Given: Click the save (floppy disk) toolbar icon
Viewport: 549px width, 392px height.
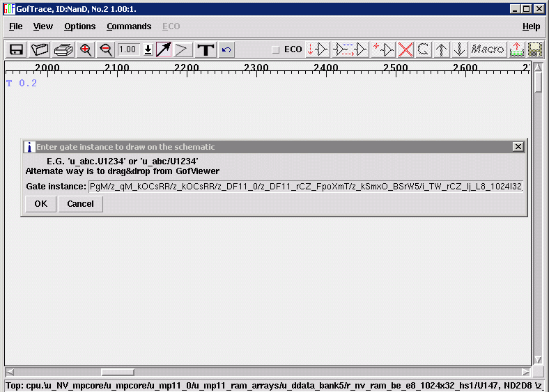Looking at the screenshot, I should coord(16,49).
